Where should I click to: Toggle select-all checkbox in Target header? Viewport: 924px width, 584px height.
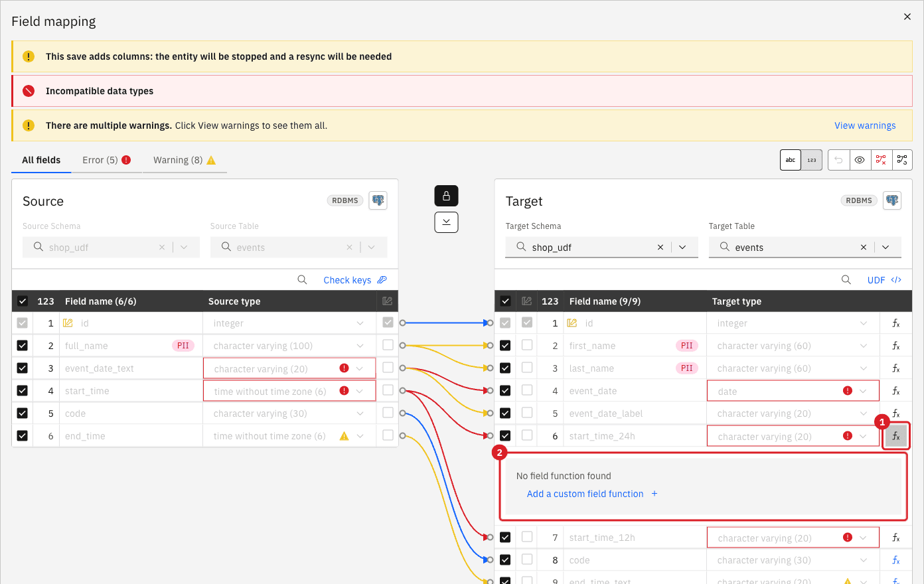[505, 301]
